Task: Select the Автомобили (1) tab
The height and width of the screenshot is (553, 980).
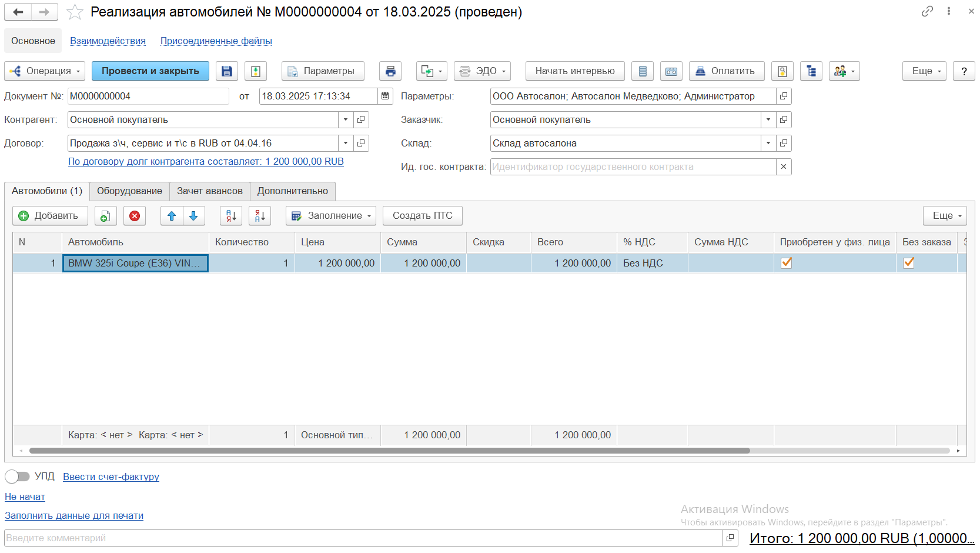Action: click(x=47, y=191)
